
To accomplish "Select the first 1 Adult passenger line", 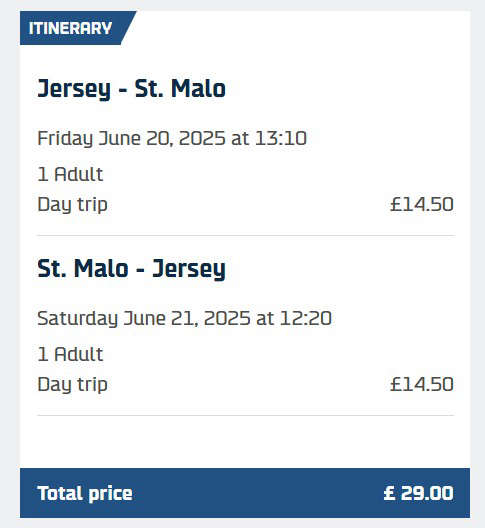I will 70,174.
